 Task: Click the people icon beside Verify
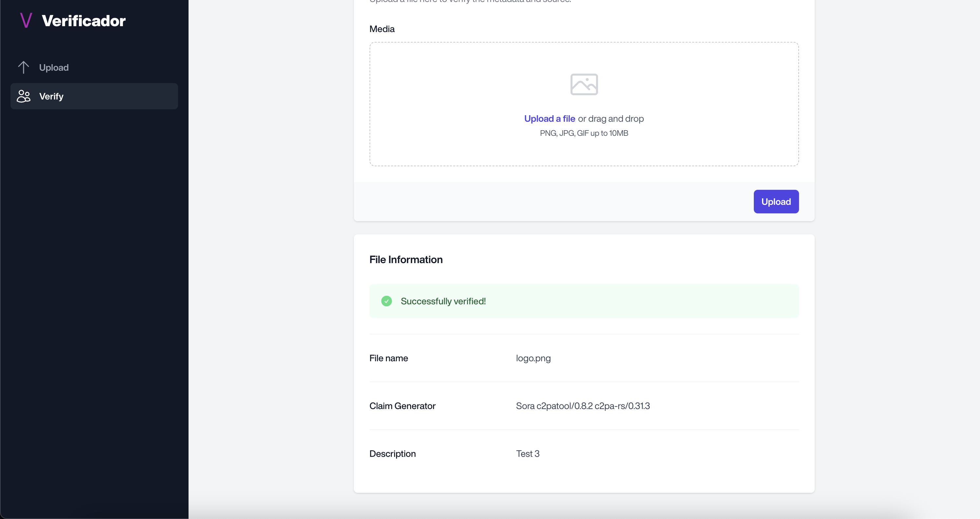point(24,96)
